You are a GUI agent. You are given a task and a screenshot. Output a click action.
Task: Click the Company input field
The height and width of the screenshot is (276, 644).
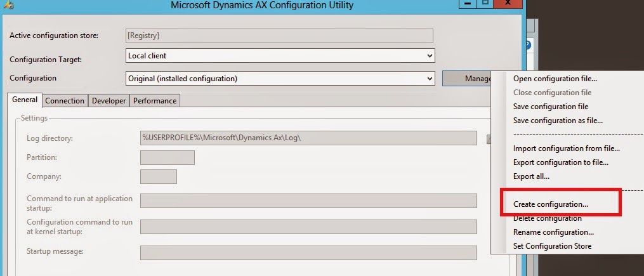click(x=159, y=176)
